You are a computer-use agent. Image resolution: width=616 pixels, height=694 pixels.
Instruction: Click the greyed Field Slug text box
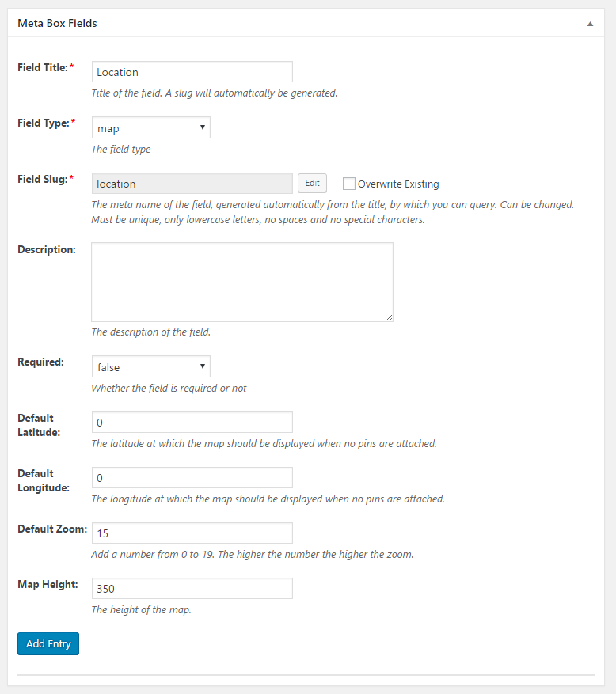pos(192,184)
